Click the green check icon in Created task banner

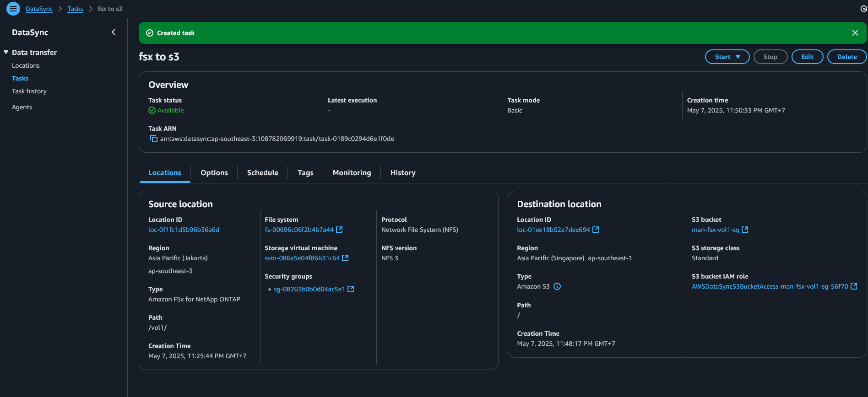pos(150,33)
